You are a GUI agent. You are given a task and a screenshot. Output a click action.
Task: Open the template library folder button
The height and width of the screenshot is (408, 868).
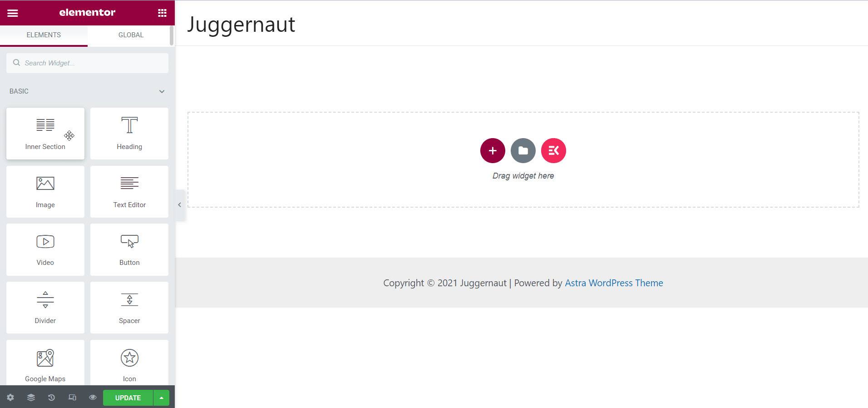coord(523,150)
